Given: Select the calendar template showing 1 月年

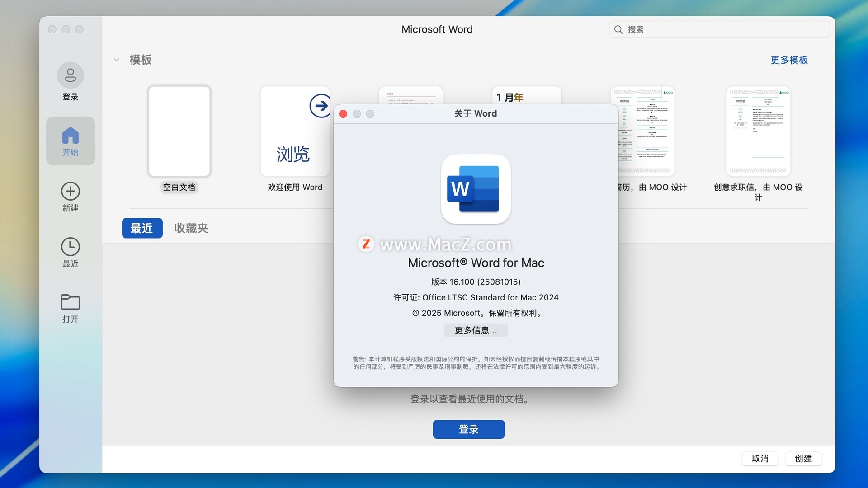Looking at the screenshot, I should click(526, 95).
